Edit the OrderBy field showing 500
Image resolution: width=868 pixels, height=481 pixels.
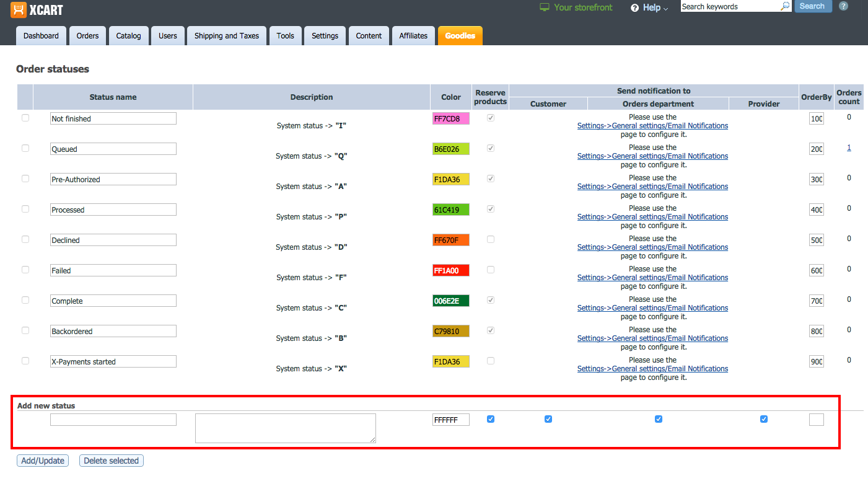(x=817, y=240)
